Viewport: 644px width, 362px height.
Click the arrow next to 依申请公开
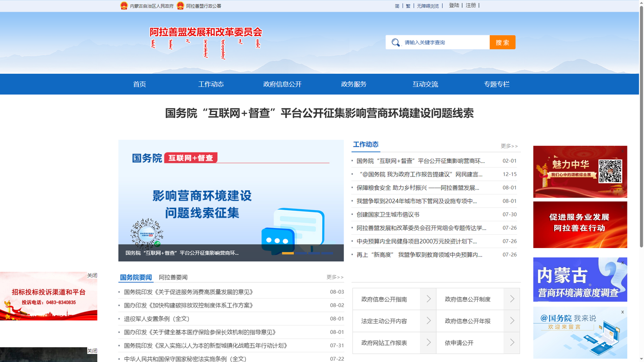[x=512, y=343]
